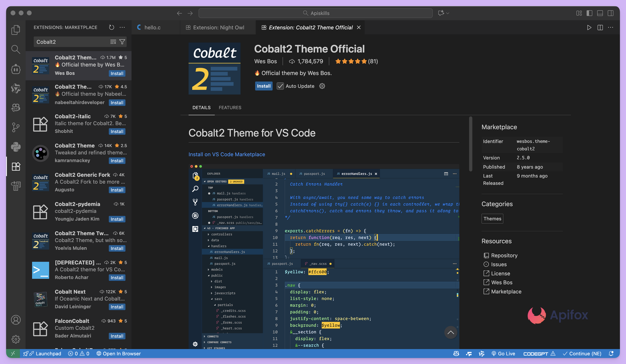
Task: Switch to the FEATURES tab
Action: [x=230, y=107]
